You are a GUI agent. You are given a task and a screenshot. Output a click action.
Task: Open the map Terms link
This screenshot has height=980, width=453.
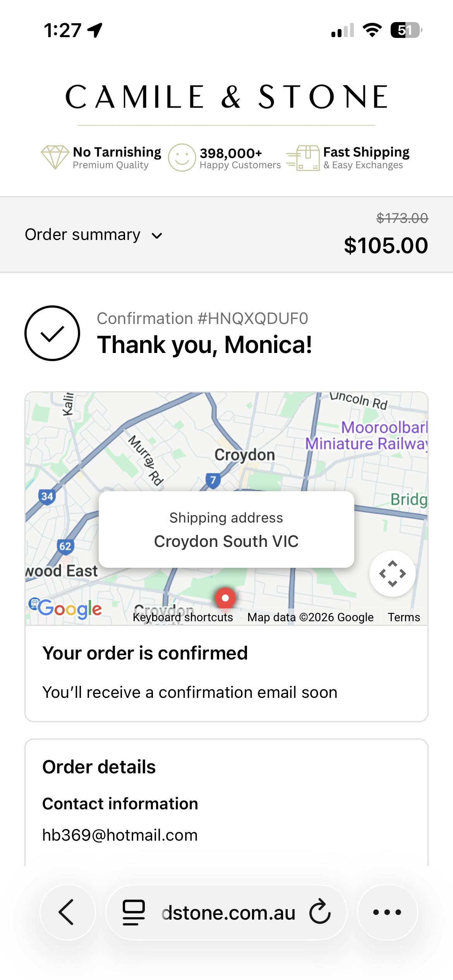tap(404, 617)
